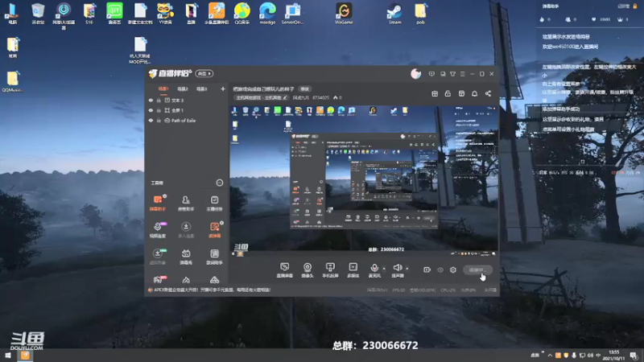Open the 歌词助手 tool icon
Screen dimensions: 644x362
click(214, 257)
